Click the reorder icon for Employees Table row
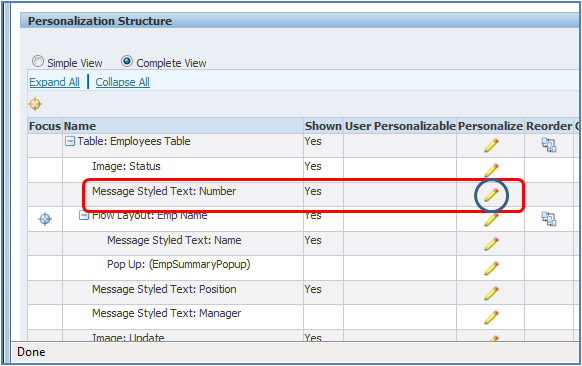 click(x=549, y=145)
